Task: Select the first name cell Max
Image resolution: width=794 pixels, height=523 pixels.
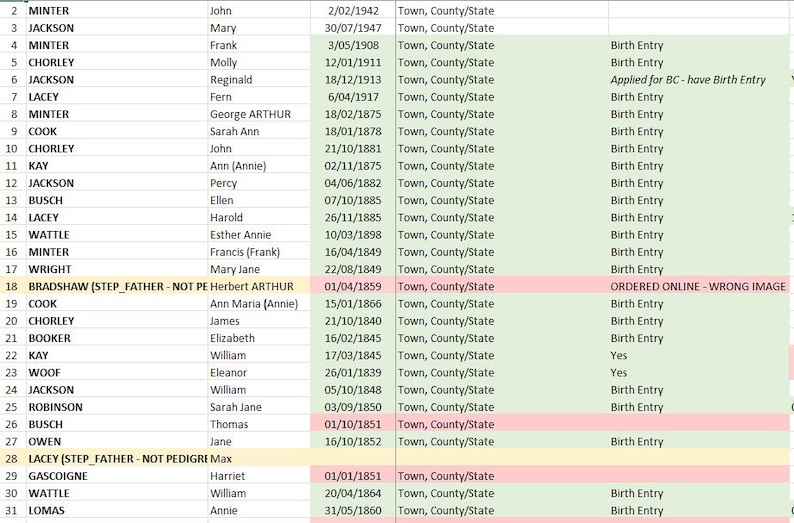Action: pos(259,459)
